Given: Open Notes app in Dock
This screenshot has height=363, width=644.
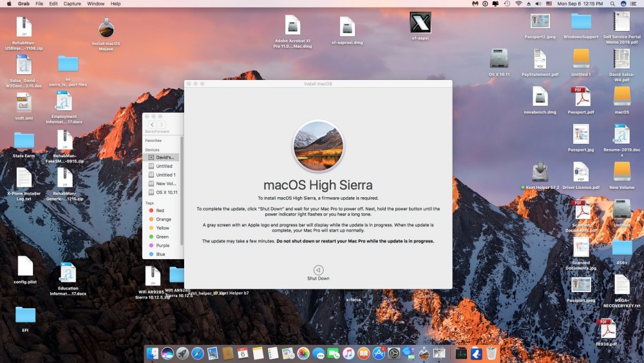Looking at the screenshot, I should point(258,353).
